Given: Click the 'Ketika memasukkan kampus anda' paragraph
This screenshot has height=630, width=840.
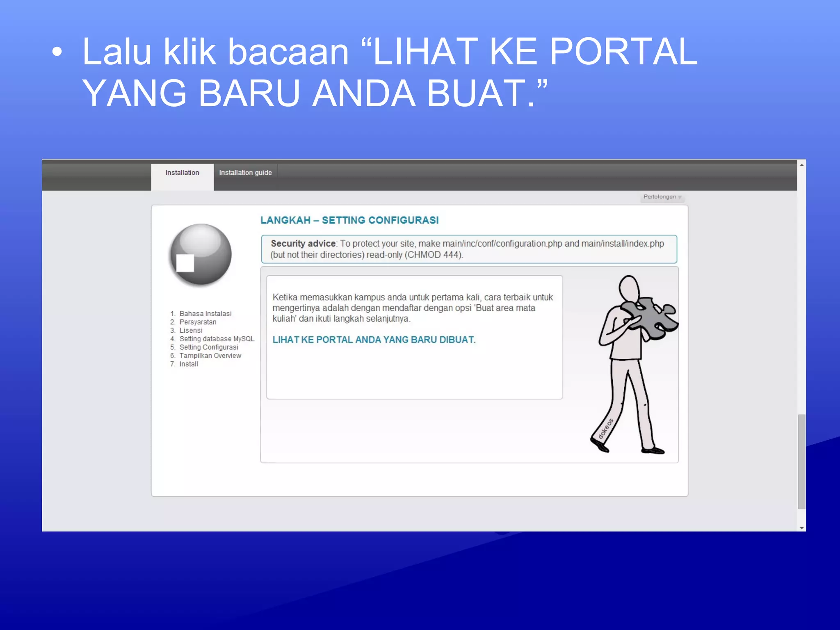Looking at the screenshot, I should click(x=413, y=308).
